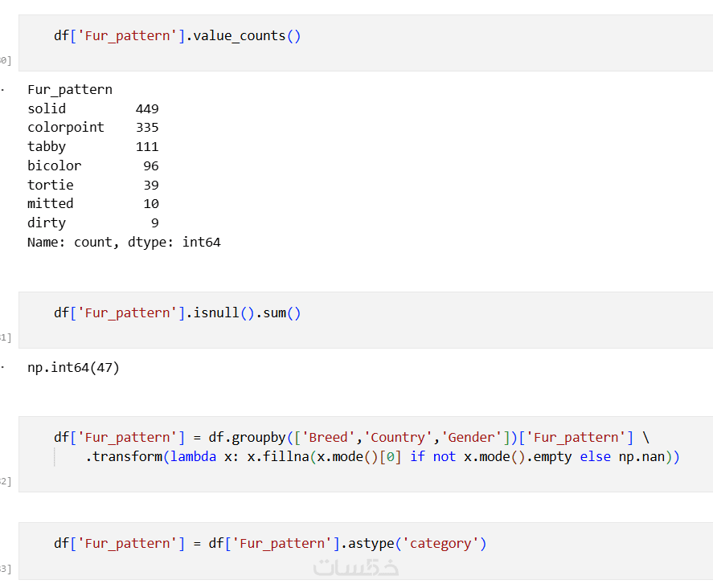The image size is (713, 588).
Task: Click the groupby transform code cell
Action: click(x=366, y=454)
